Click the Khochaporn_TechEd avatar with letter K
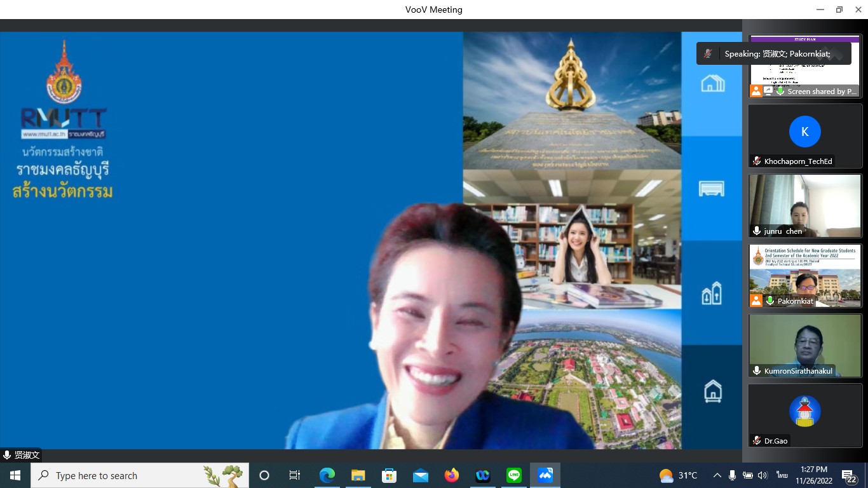The height and width of the screenshot is (488, 868). pos(804,132)
